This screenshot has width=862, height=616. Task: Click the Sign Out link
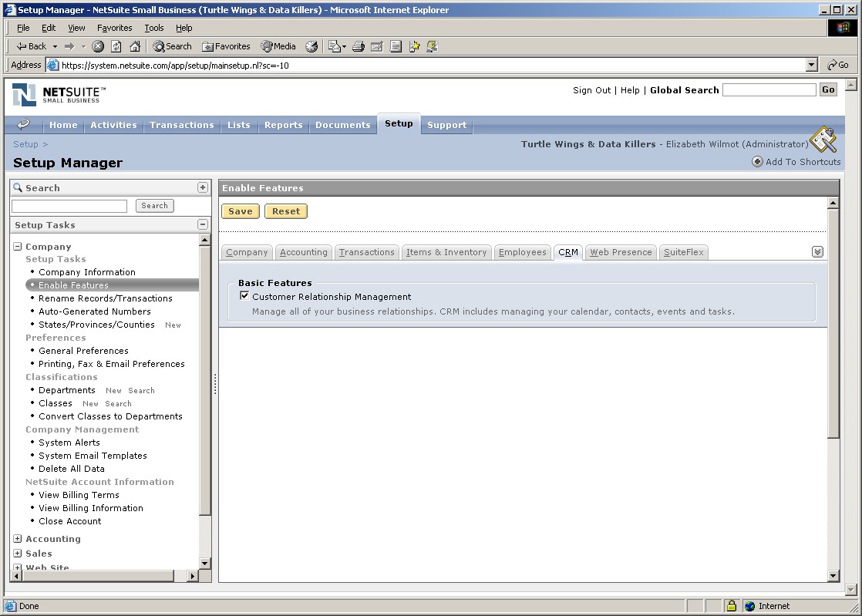point(591,90)
